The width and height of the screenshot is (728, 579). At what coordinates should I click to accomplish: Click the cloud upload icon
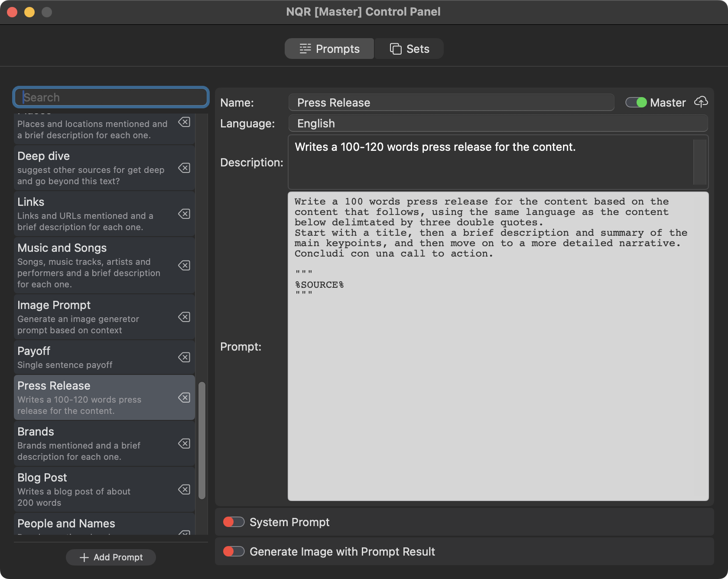[701, 102]
